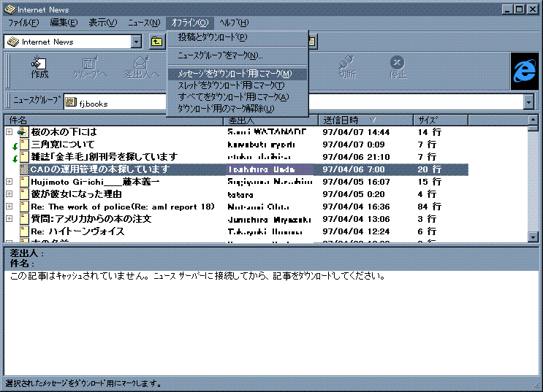This screenshot has height=392, width=543.
Task: Open the ヘルプ(H) menu
Action: (x=234, y=23)
